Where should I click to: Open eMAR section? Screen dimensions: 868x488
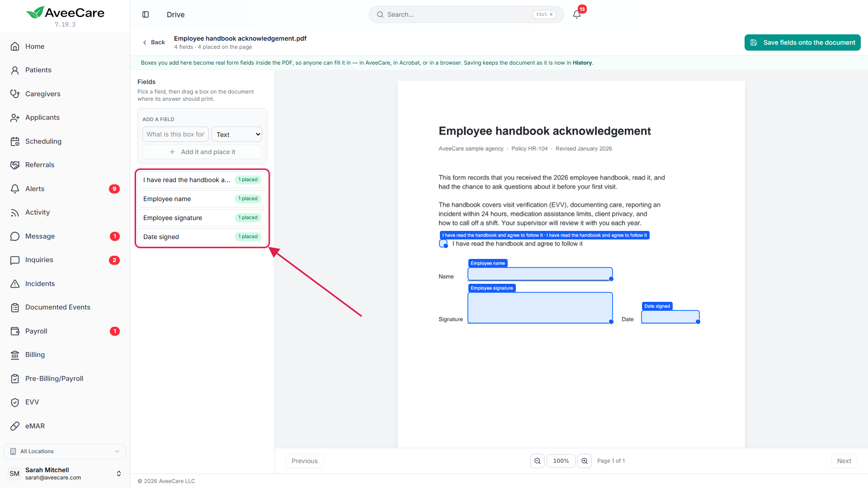(x=65, y=426)
